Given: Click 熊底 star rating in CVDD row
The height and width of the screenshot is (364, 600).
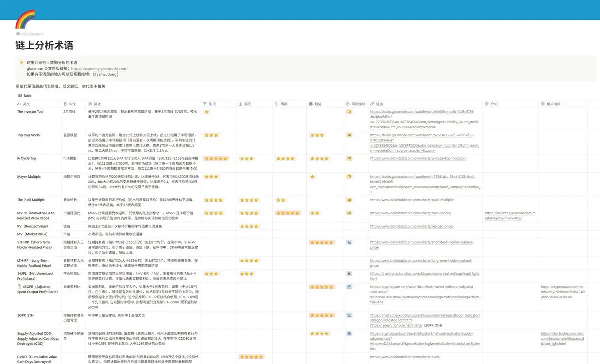Looking at the screenshot, I should coord(251,357).
